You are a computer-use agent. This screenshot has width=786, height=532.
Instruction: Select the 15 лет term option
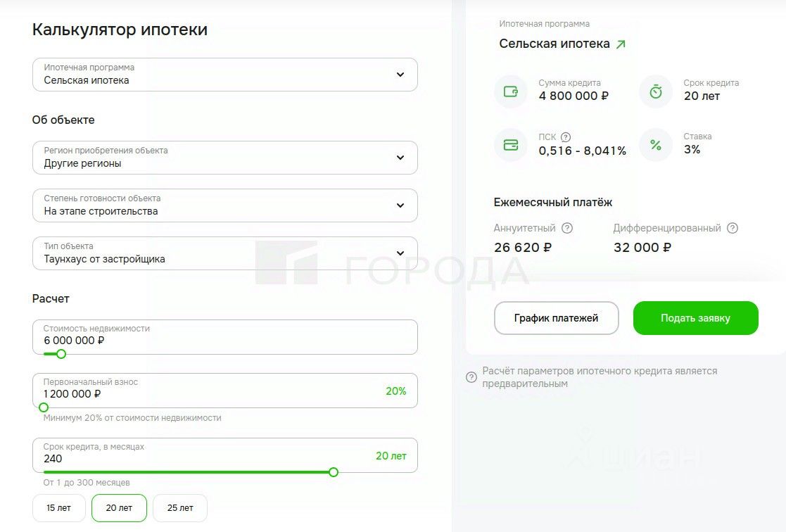tap(59, 508)
